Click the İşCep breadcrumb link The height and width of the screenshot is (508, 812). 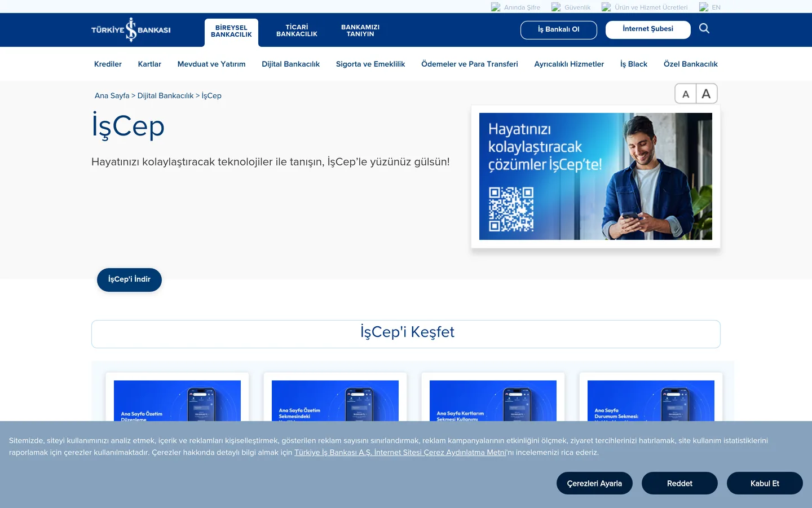pos(211,96)
